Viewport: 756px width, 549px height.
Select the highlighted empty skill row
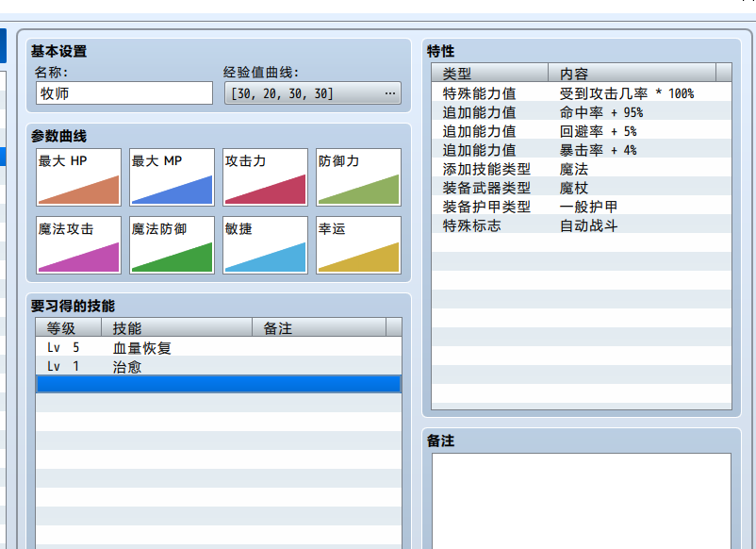point(219,385)
